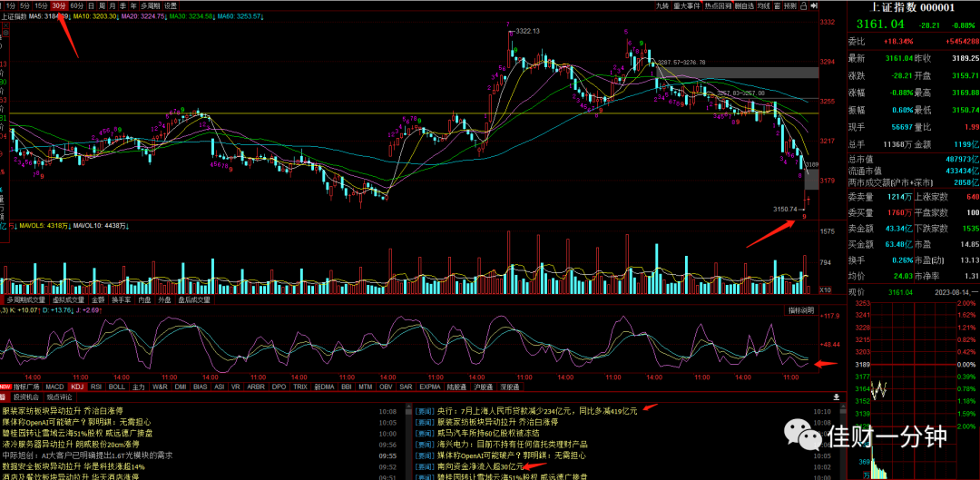Viewport: 980px width, 480px height.
Task: Switch indicator to BOLL
Action: [117, 387]
